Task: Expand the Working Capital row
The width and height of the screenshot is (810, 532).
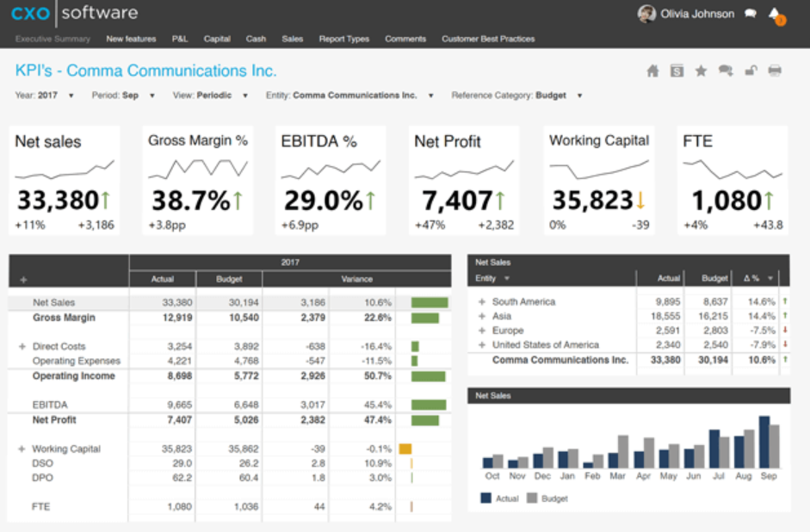Action: coord(22,448)
